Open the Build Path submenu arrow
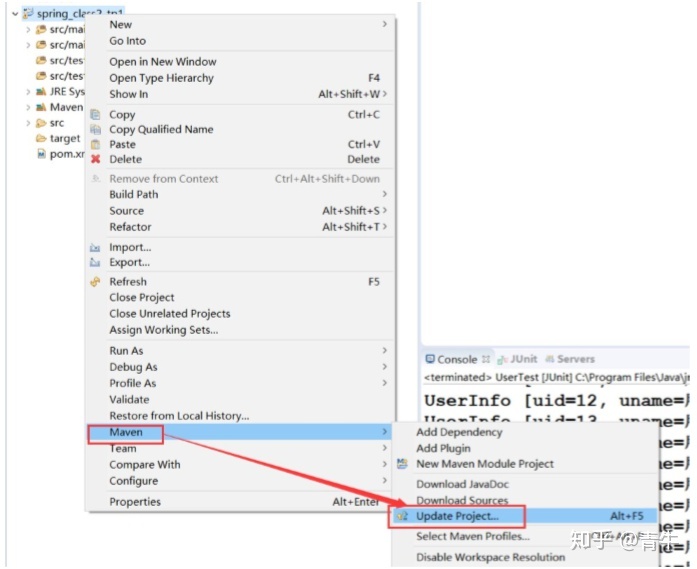The image size is (697, 569). coord(385,194)
